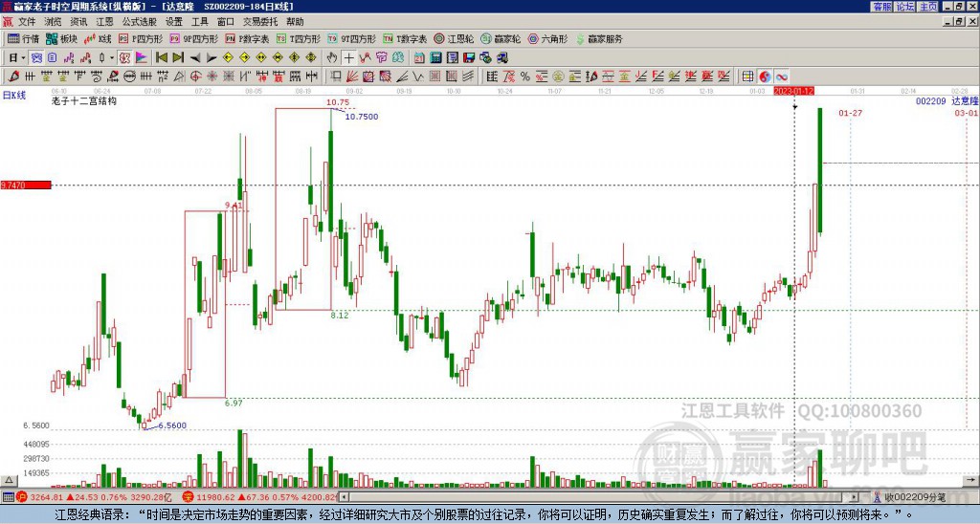980x524 pixels.
Task: Jump to the first bar with skip-back arrow
Action: (x=162, y=57)
